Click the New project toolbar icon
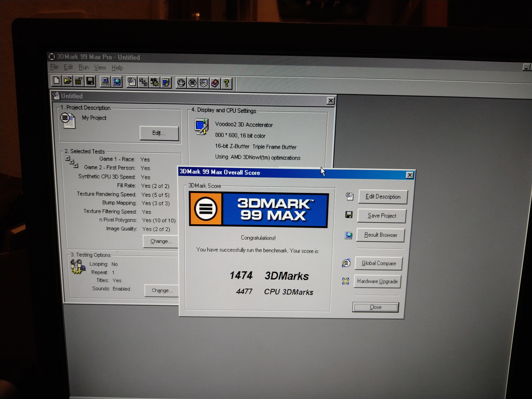The image size is (532, 399). pyautogui.click(x=57, y=81)
